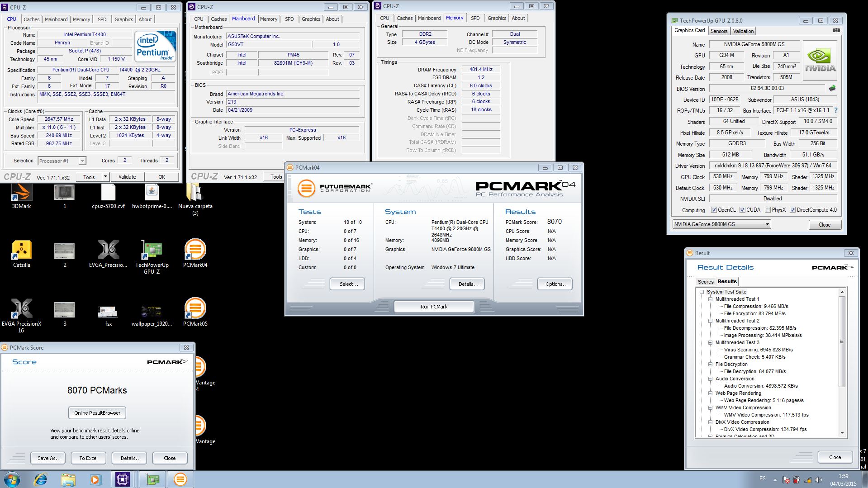
Task: Collapse the System Test Suite tree node
Action: (x=702, y=292)
